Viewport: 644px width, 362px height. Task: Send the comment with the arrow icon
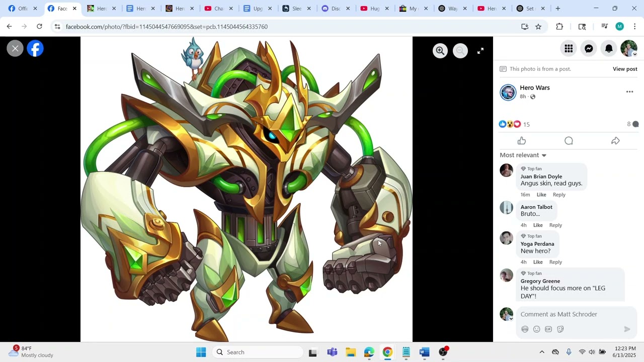point(627,329)
